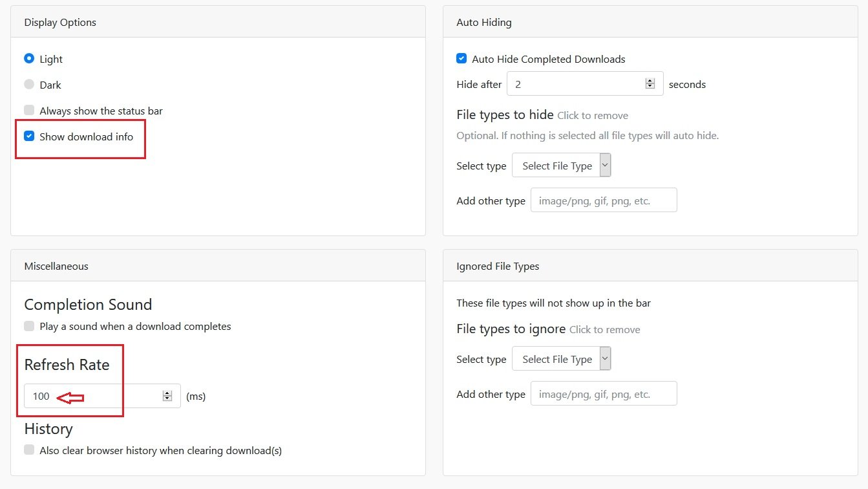Uncheck Show download info checkbox

29,136
